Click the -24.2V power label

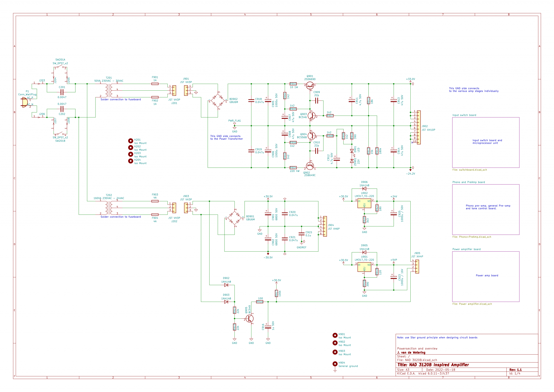[x=410, y=174]
